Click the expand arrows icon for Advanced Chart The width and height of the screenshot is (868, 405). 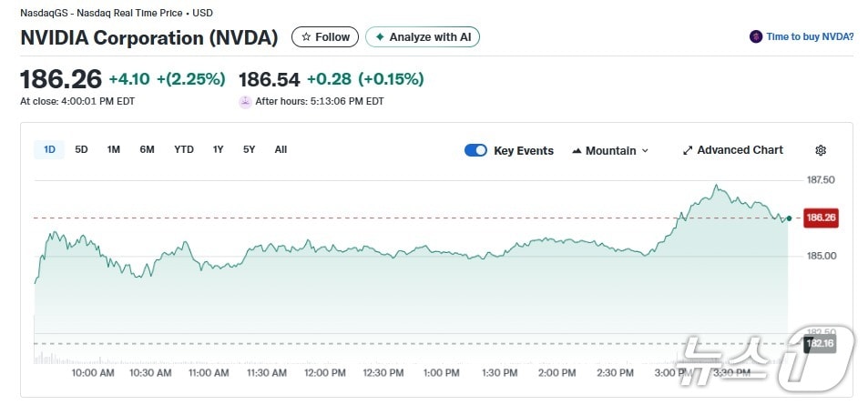click(688, 150)
